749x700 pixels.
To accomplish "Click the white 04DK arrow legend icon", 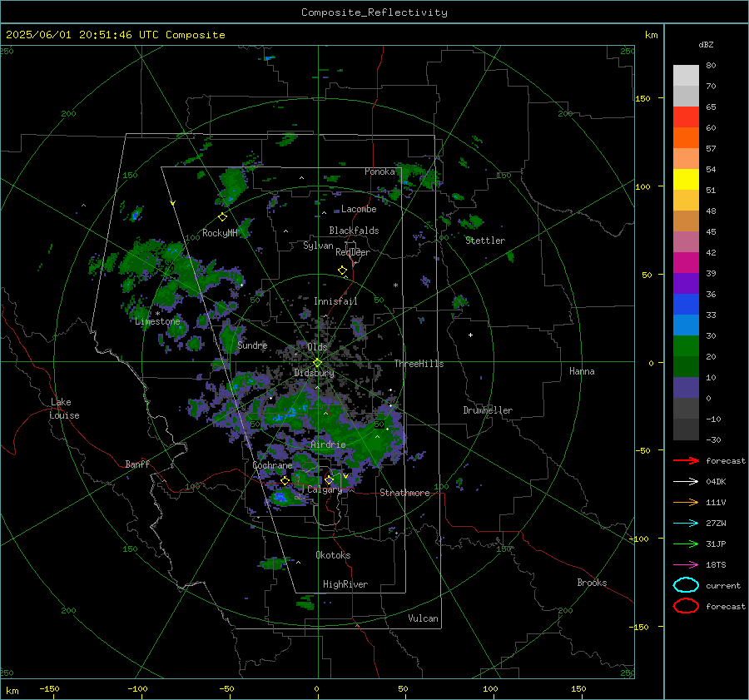I will pyautogui.click(x=686, y=482).
